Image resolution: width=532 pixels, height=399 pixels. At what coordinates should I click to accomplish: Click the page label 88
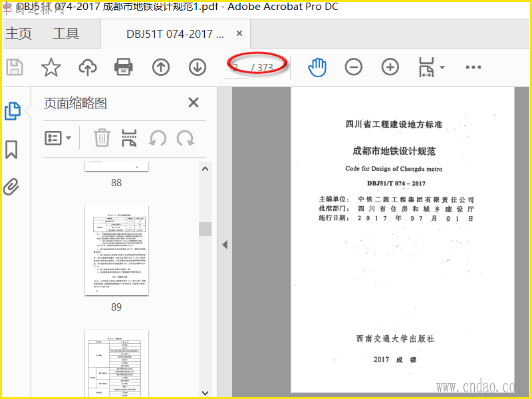coord(116,183)
